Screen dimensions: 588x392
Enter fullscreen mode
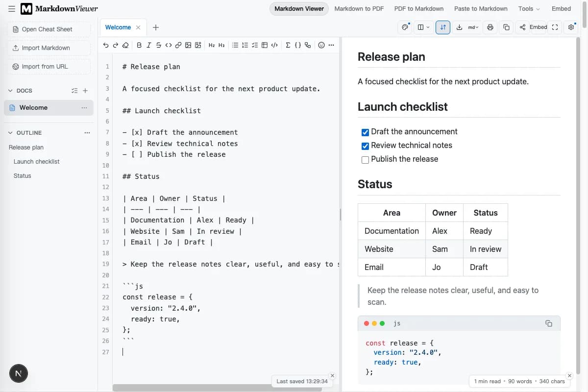555,27
